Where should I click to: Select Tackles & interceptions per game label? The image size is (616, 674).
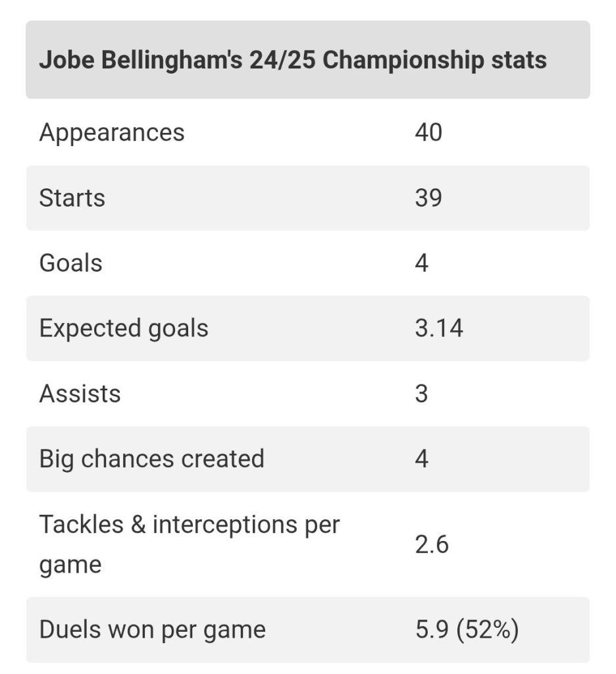190,544
